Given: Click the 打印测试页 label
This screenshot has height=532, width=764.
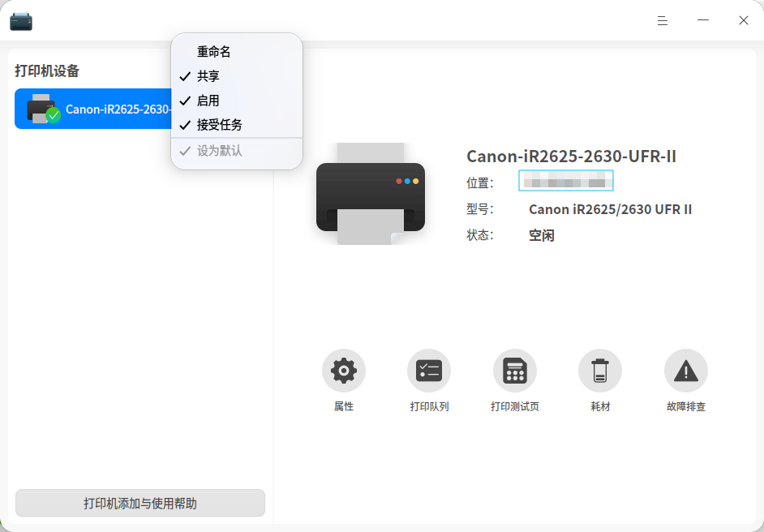Looking at the screenshot, I should [514, 406].
